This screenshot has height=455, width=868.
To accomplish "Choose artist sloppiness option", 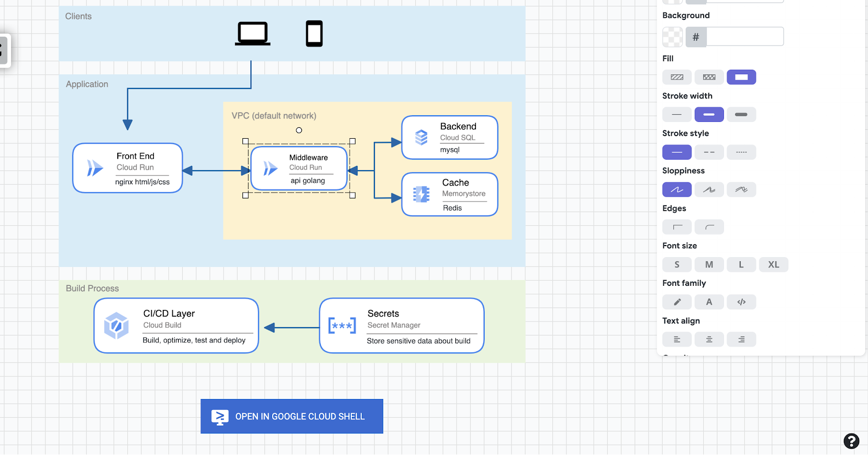I will [x=709, y=190].
